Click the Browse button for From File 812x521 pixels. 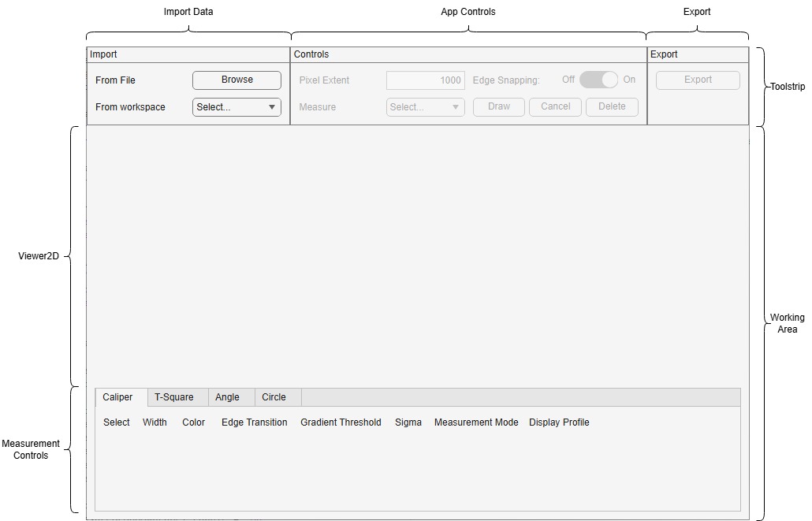point(237,80)
